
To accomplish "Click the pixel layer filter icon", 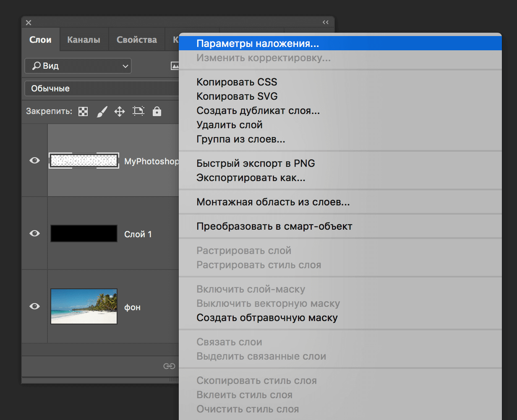I will click(175, 66).
